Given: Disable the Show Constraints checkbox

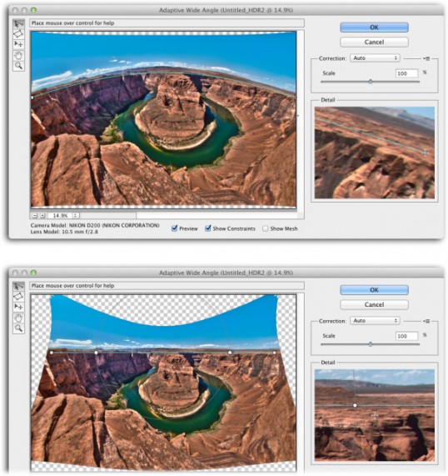Looking at the screenshot, I should [x=208, y=228].
